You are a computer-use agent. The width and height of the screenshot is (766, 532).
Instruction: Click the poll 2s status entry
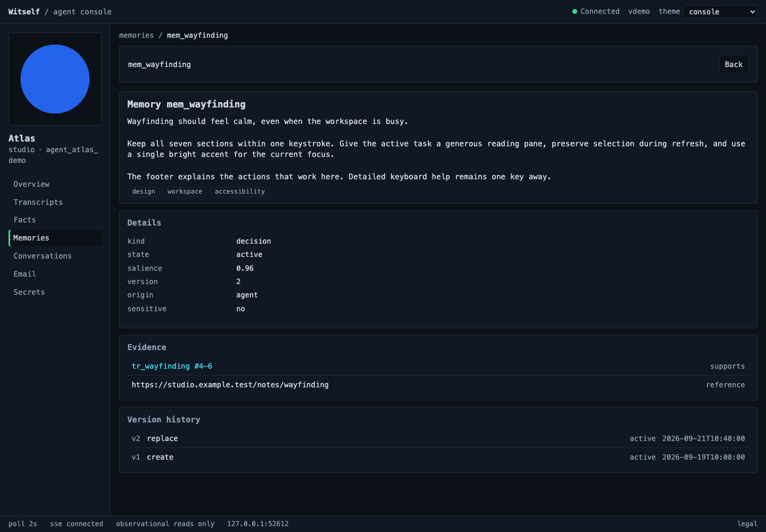(23, 524)
